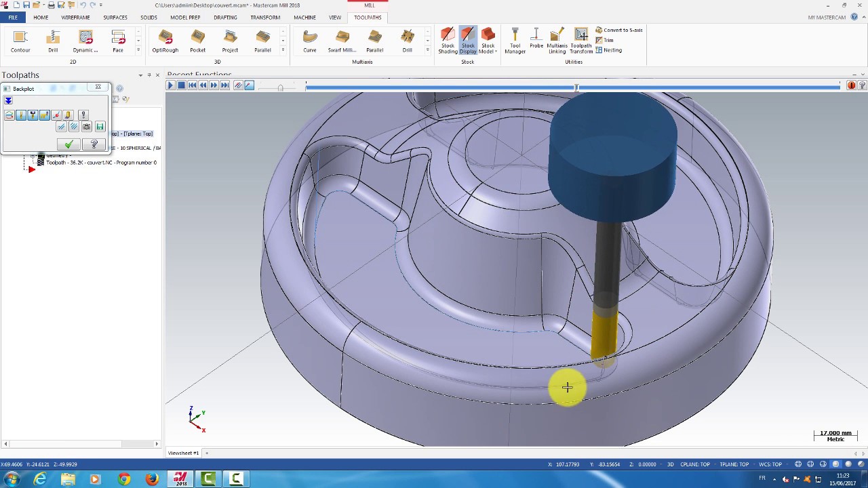Click the Nesting utility button
Viewport: 868px width, 488px height.
pos(608,50)
